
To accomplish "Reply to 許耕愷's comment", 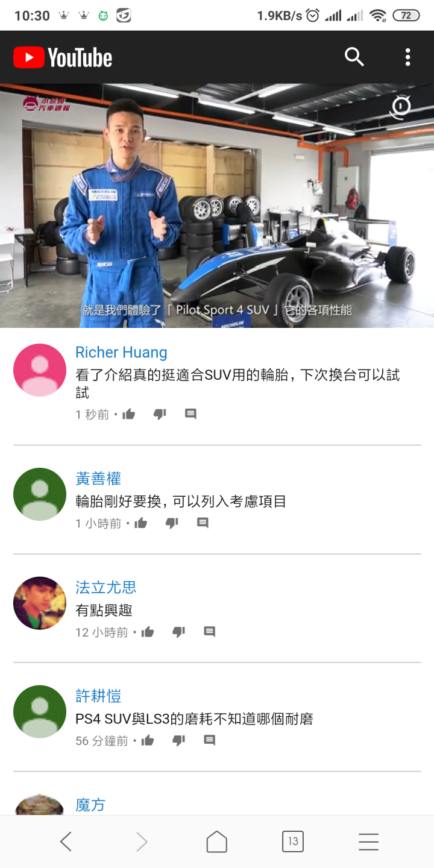I will [x=209, y=740].
